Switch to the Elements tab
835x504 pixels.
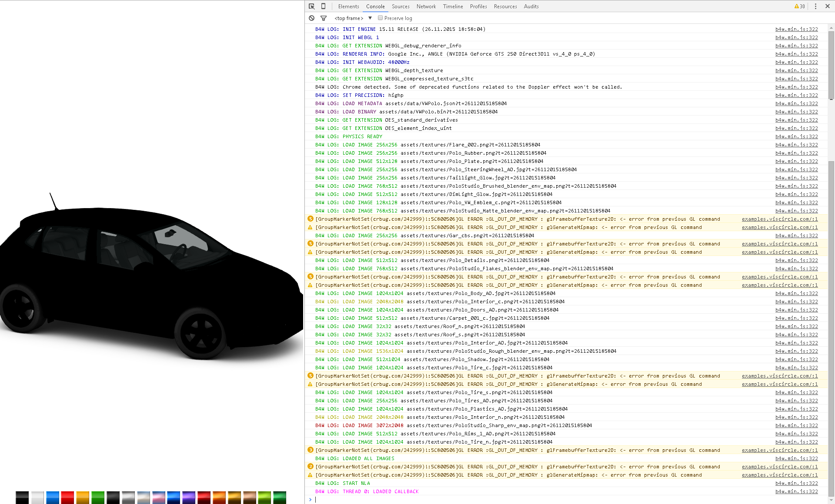(348, 6)
